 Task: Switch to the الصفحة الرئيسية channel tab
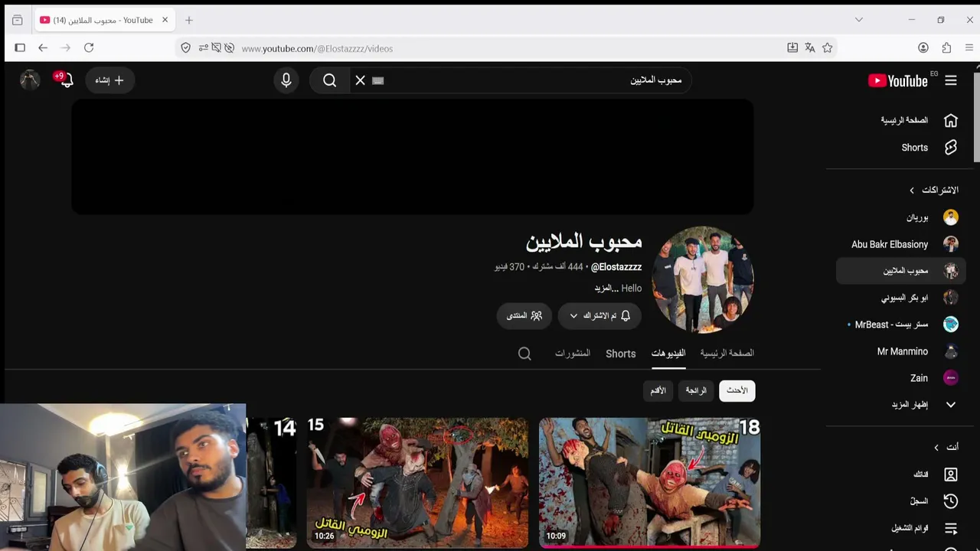(x=727, y=354)
